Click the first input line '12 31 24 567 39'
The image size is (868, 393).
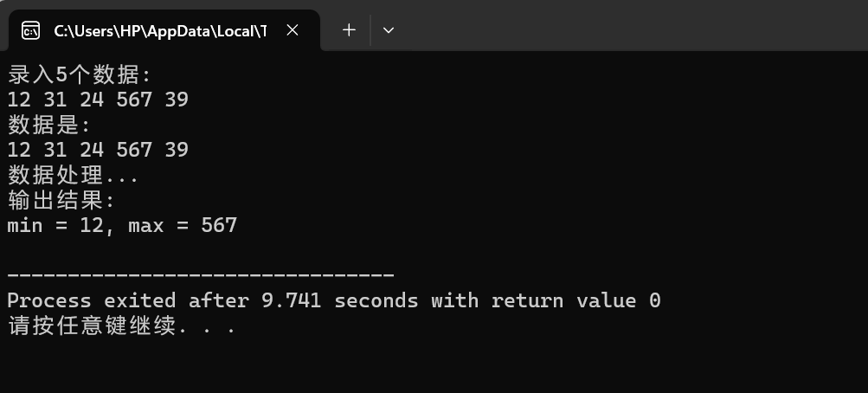98,100
